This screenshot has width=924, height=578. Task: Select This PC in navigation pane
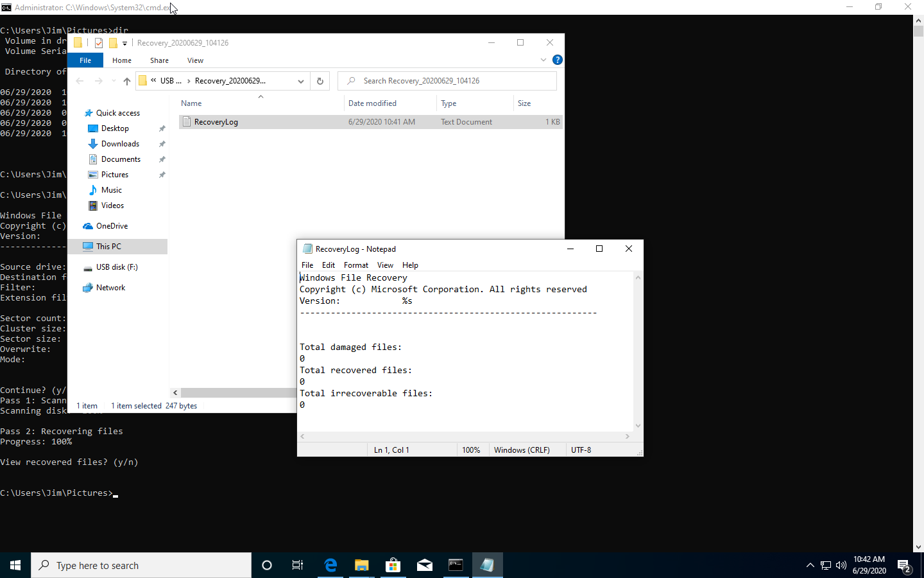coord(108,247)
